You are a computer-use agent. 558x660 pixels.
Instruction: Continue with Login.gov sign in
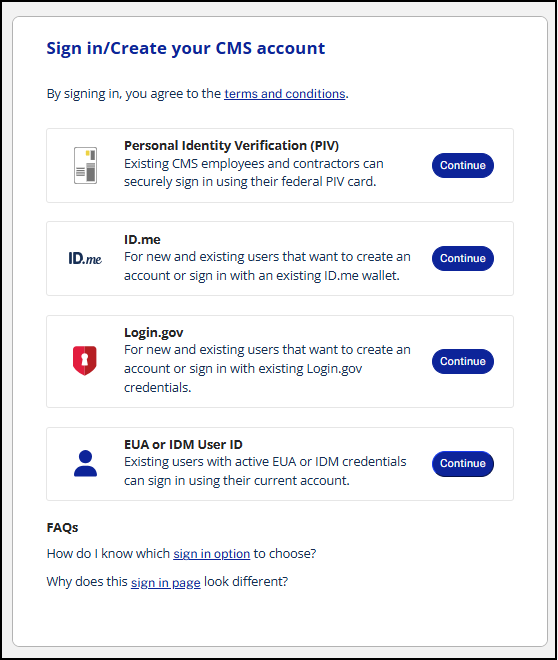click(x=462, y=361)
